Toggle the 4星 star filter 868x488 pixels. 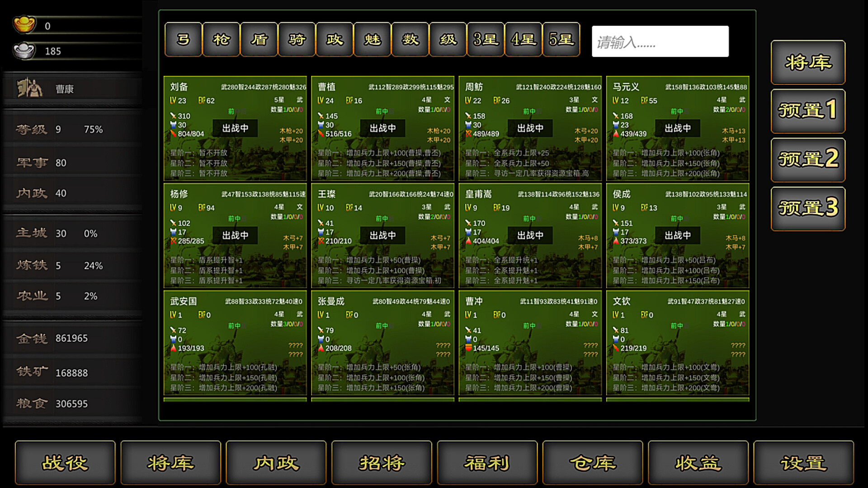click(x=523, y=40)
